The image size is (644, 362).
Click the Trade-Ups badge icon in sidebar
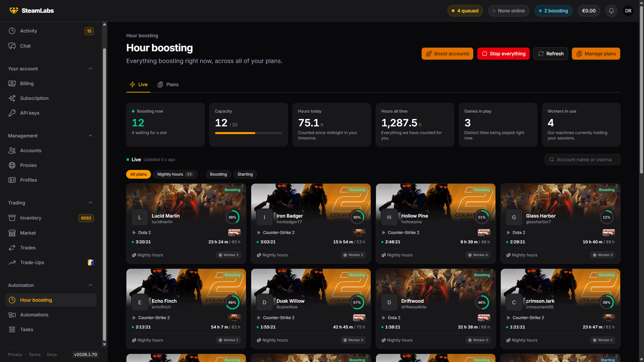(x=91, y=262)
